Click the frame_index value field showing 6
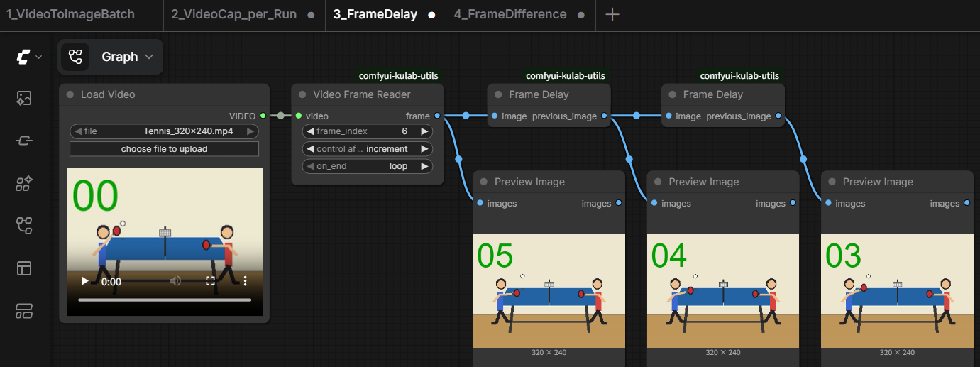This screenshot has height=367, width=980. pyautogui.click(x=368, y=131)
